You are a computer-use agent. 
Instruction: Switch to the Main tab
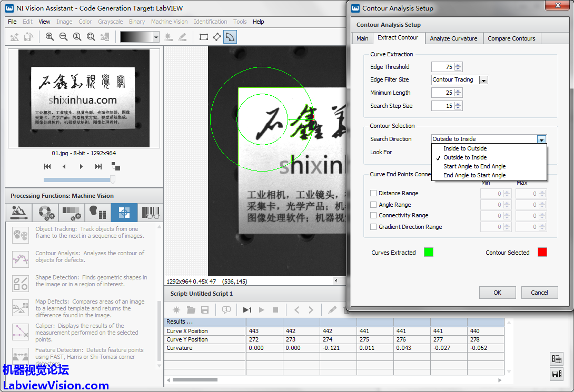pyautogui.click(x=362, y=38)
